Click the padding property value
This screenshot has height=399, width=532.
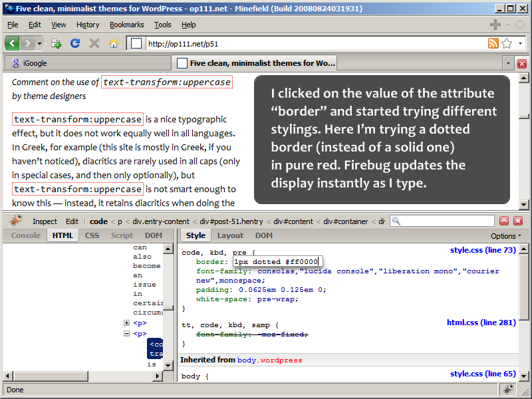282,290
